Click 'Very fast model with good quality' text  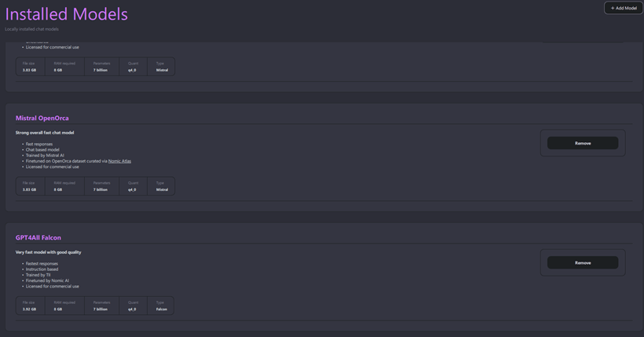(x=48, y=252)
